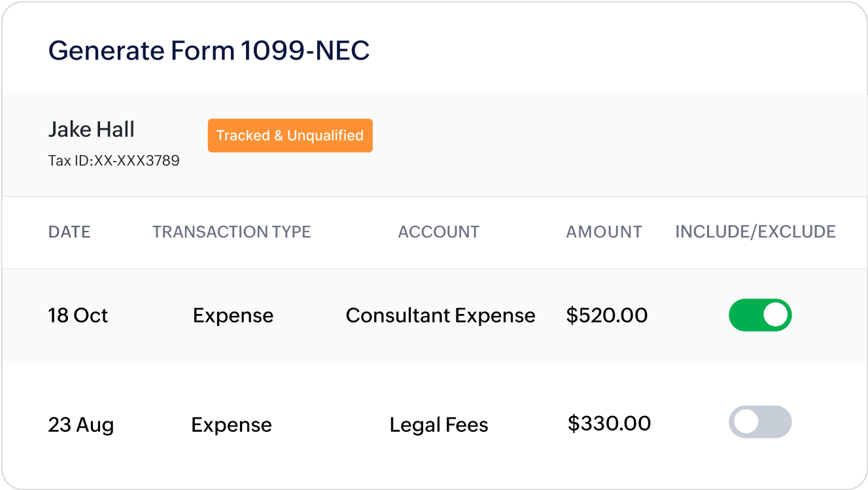The height and width of the screenshot is (490, 868).
Task: Click the ACCOUNT column header
Action: point(439,232)
